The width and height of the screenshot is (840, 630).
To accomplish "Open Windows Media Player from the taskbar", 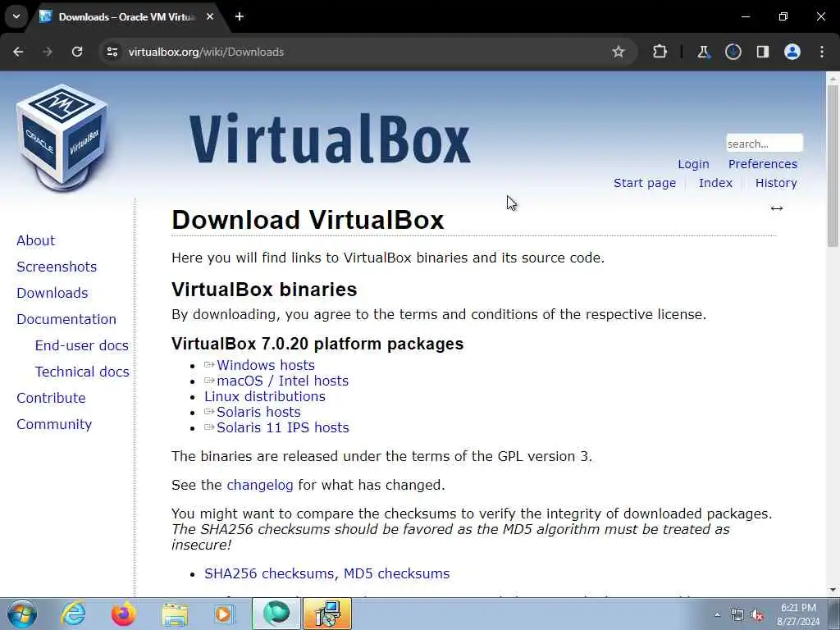I will [x=223, y=614].
